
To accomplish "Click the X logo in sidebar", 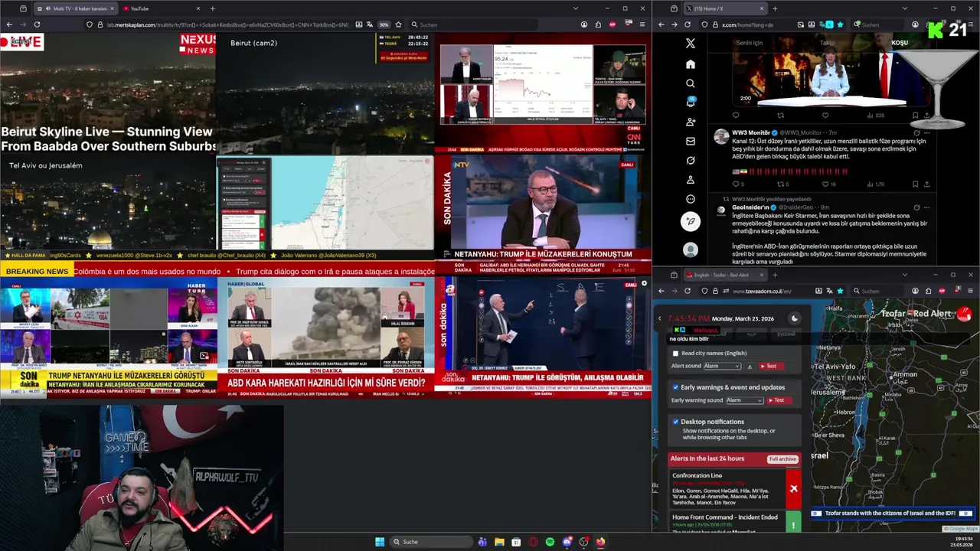I will point(690,44).
